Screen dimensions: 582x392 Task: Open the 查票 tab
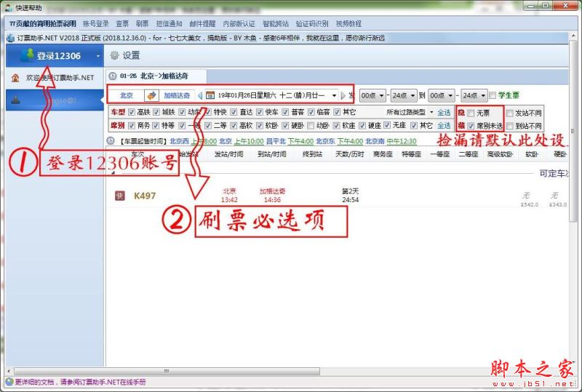point(122,23)
